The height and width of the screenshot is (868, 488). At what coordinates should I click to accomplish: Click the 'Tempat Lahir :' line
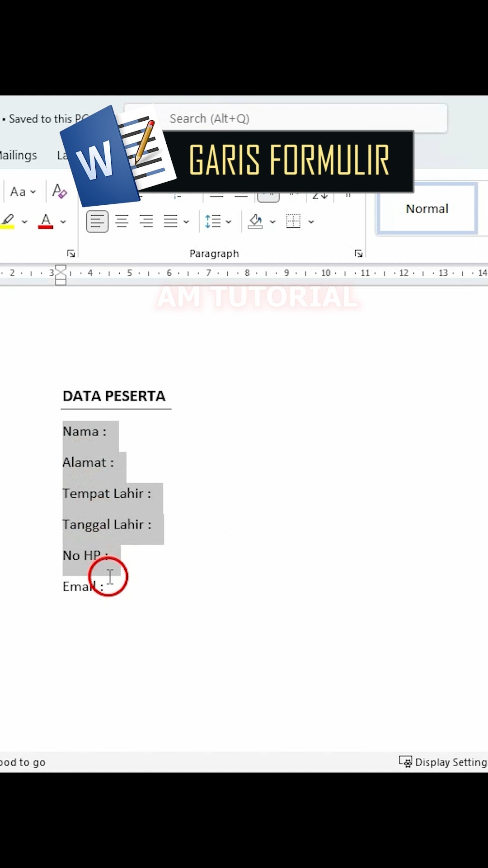coord(107,494)
